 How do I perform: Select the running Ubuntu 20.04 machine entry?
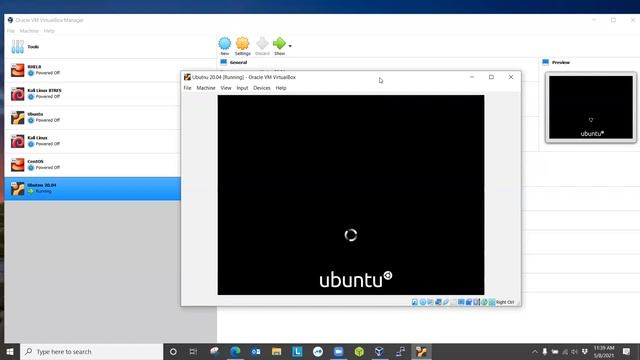tap(92, 188)
